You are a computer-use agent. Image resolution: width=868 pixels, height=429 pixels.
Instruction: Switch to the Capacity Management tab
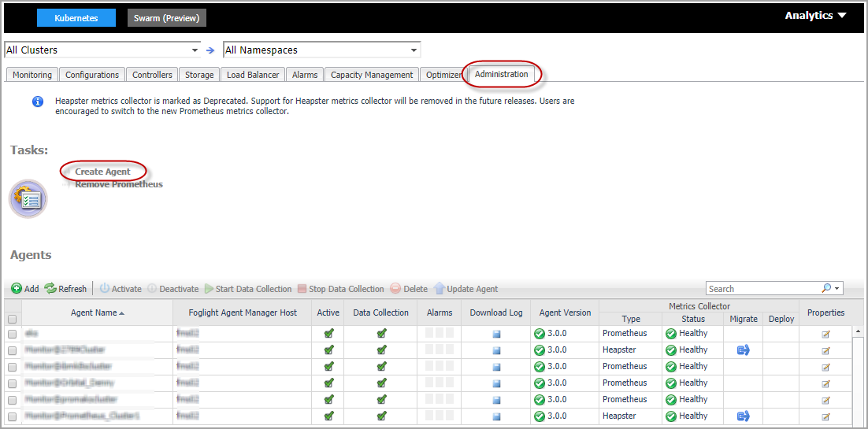click(x=372, y=75)
